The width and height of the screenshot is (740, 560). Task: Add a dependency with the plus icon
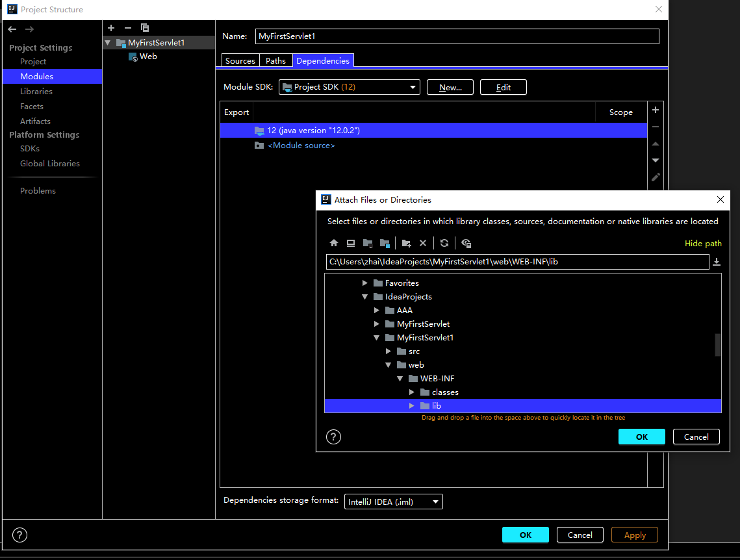click(656, 110)
